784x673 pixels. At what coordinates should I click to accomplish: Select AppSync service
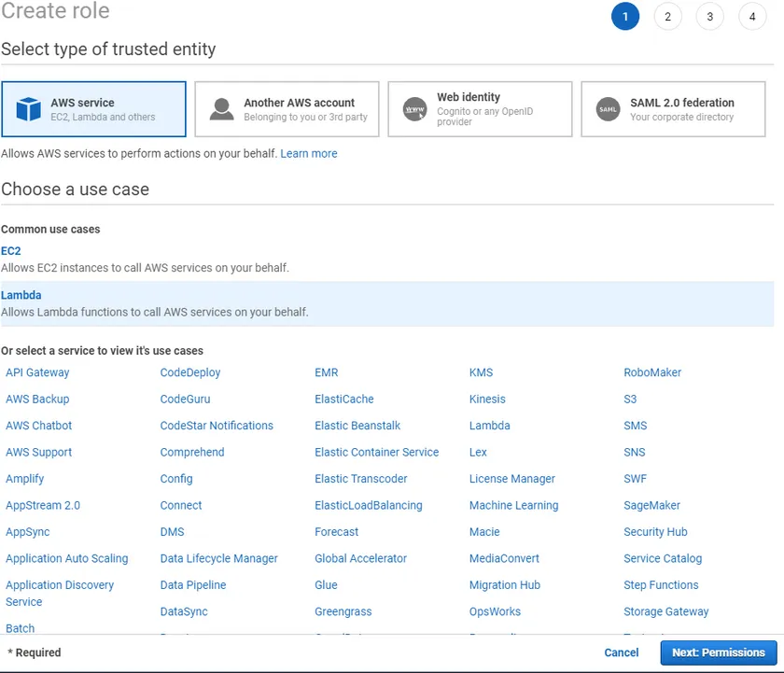coord(27,532)
